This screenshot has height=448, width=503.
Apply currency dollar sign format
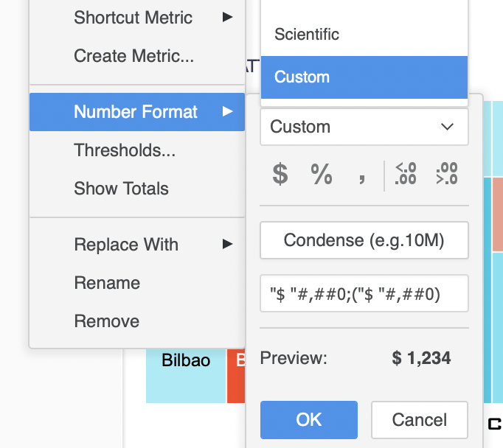(x=280, y=175)
